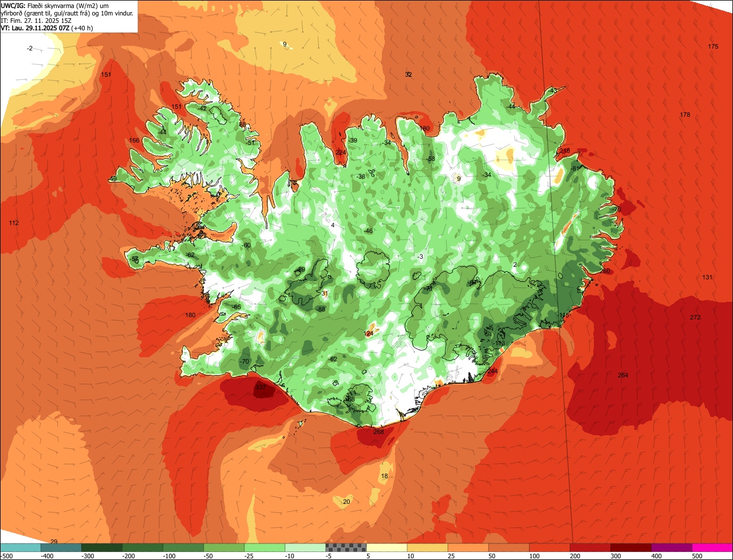The width and height of the screenshot is (733, 560).
Task: Click the '32' value north of Iceland
Action: click(x=408, y=74)
